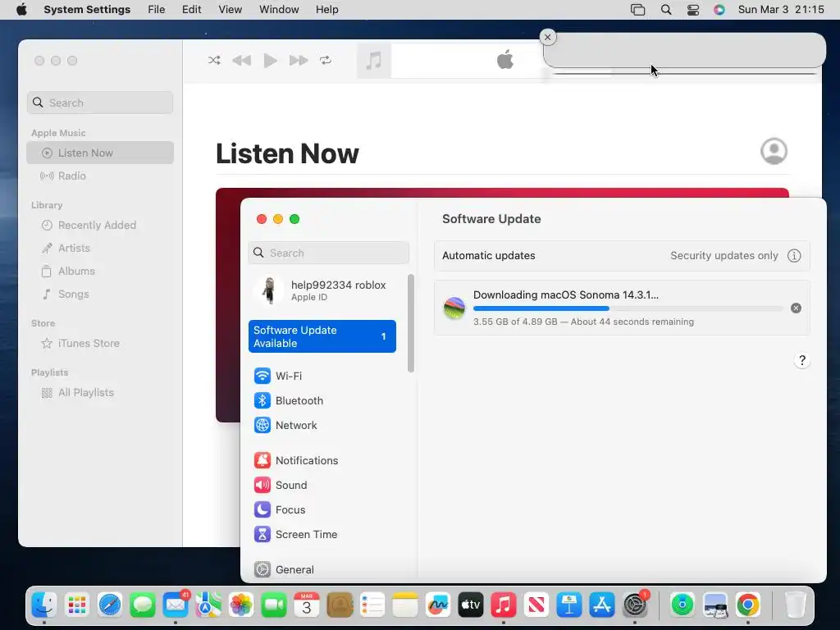Open Safari from the Dock
Viewport: 840px width, 630px height.
point(110,605)
